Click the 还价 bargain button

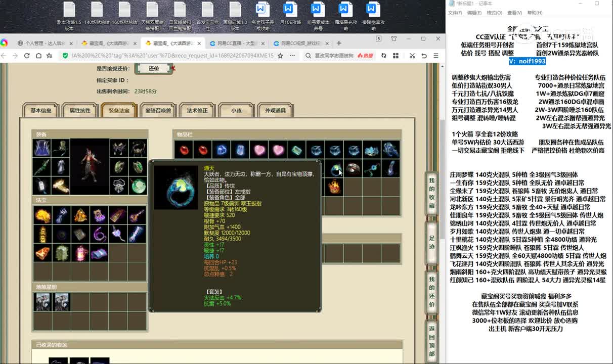pos(154,68)
